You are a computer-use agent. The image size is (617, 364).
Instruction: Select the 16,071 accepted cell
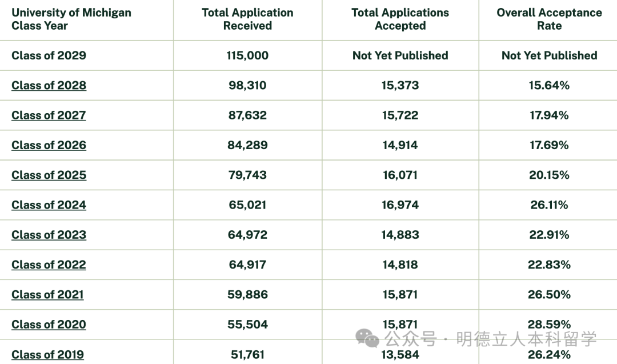[400, 175]
